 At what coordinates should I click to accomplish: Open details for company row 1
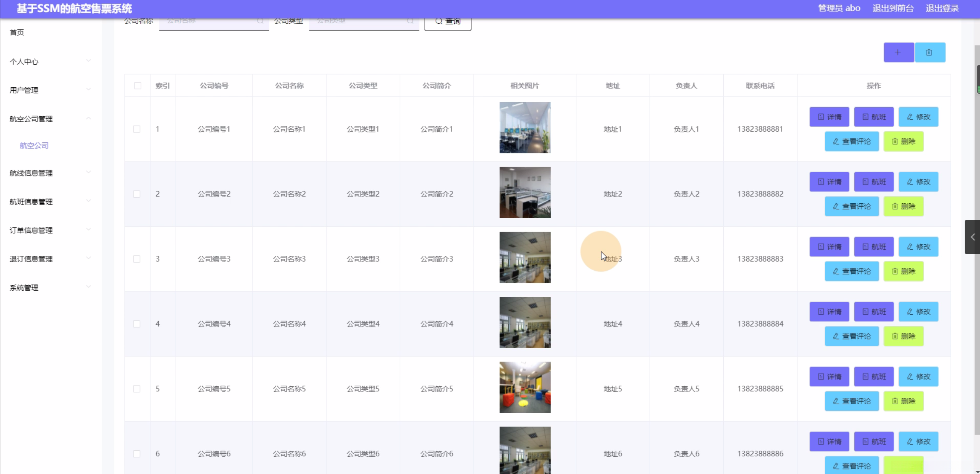[x=829, y=117]
